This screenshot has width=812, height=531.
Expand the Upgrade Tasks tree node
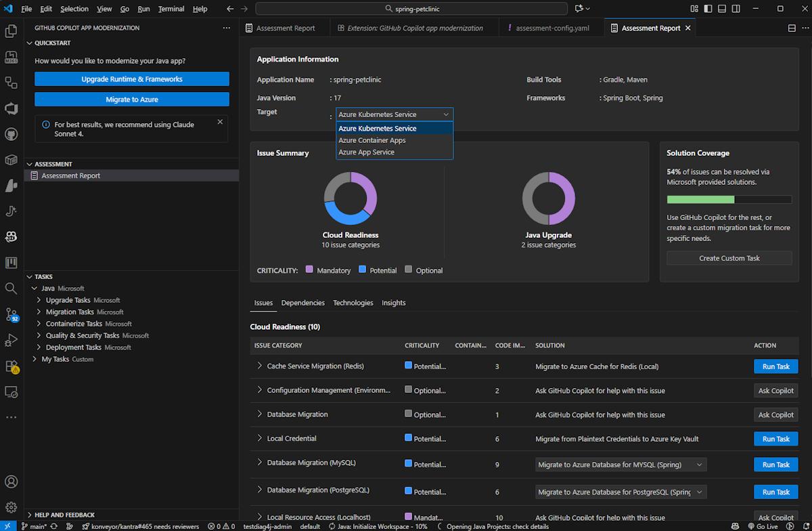39,300
